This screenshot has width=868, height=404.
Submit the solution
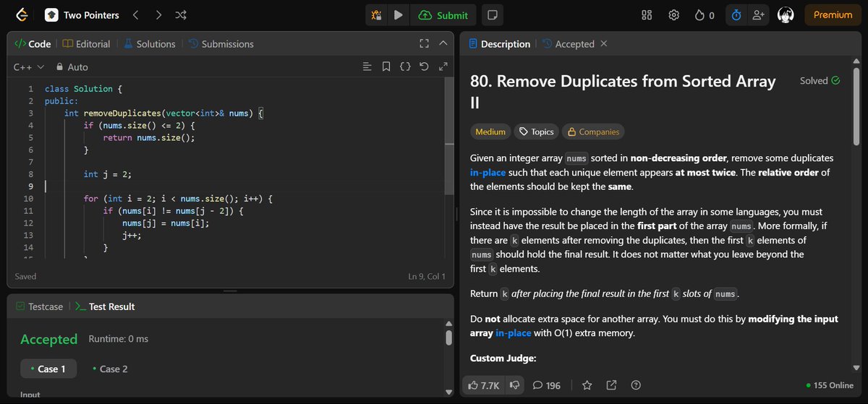tap(443, 15)
